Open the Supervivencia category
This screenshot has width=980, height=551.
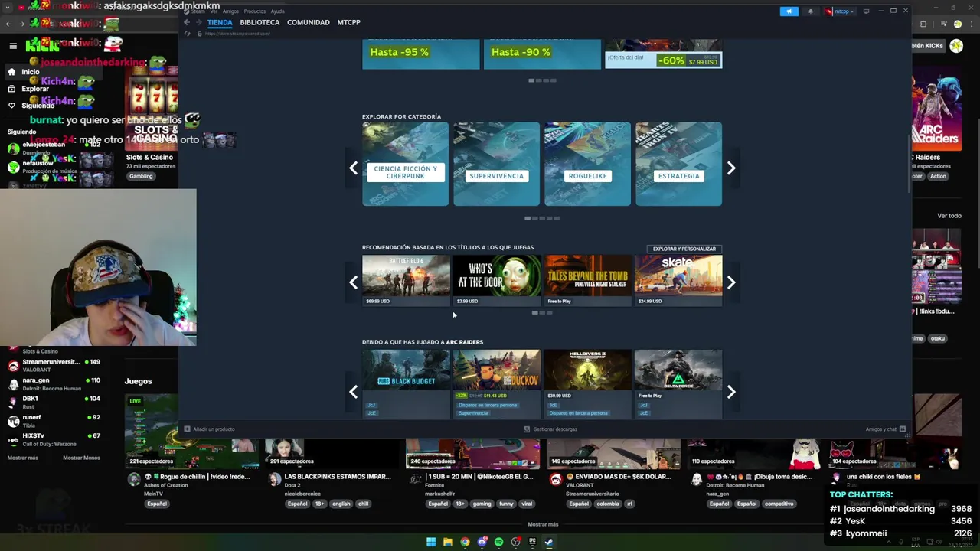[x=496, y=164]
